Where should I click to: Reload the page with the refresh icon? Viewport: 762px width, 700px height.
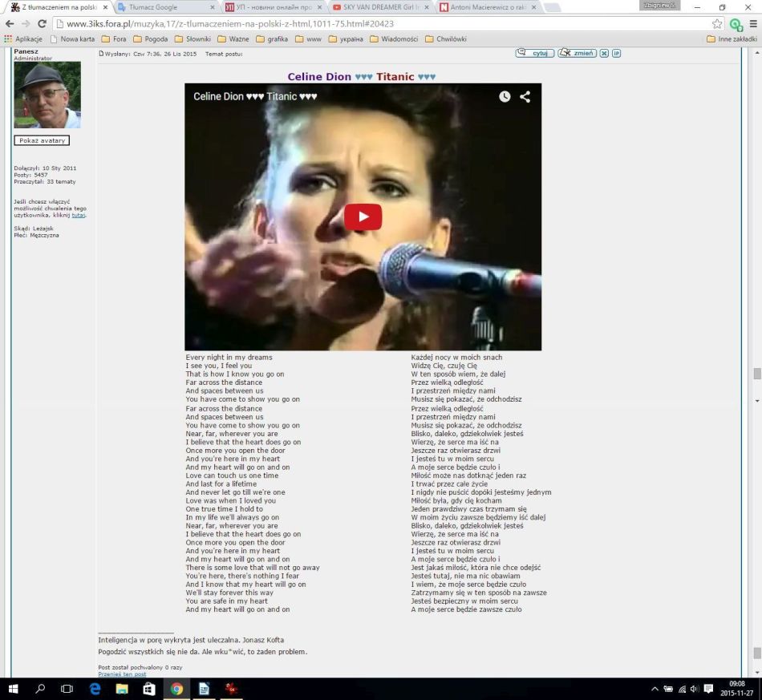pyautogui.click(x=43, y=24)
